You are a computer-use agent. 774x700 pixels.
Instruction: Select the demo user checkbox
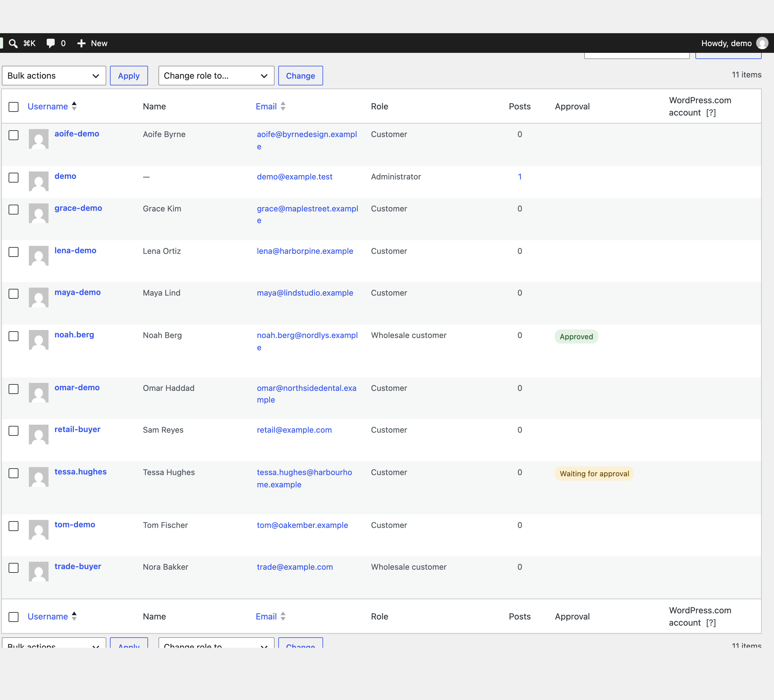click(14, 178)
